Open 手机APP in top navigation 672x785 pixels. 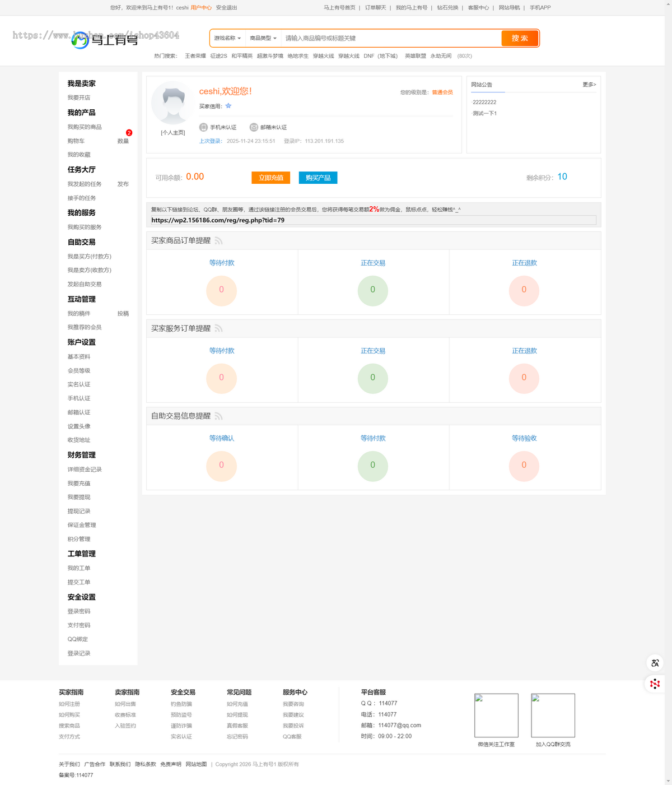(x=540, y=8)
